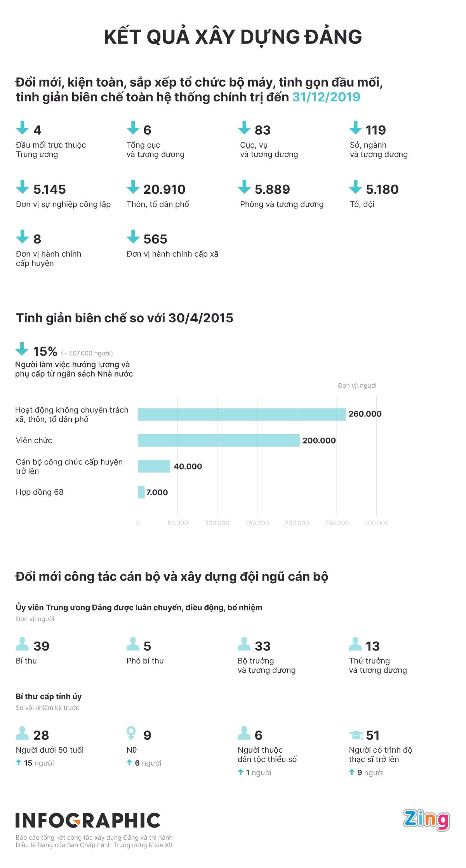Click the Viên chức 200.000 bar
Image resolution: width=466 pixels, height=868 pixels.
[219, 440]
